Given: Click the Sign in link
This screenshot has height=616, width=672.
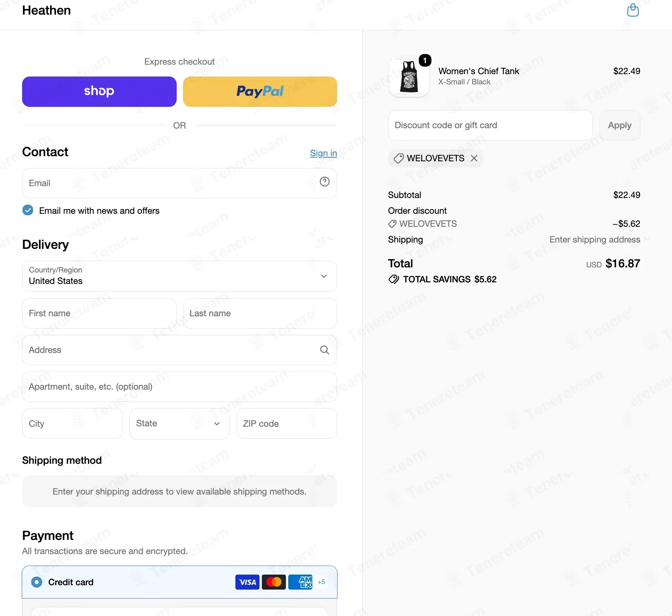Looking at the screenshot, I should (x=323, y=153).
